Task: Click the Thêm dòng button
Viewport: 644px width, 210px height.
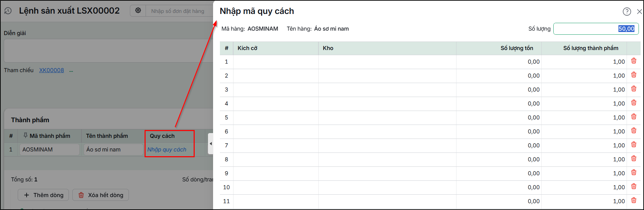Action: (x=43, y=195)
